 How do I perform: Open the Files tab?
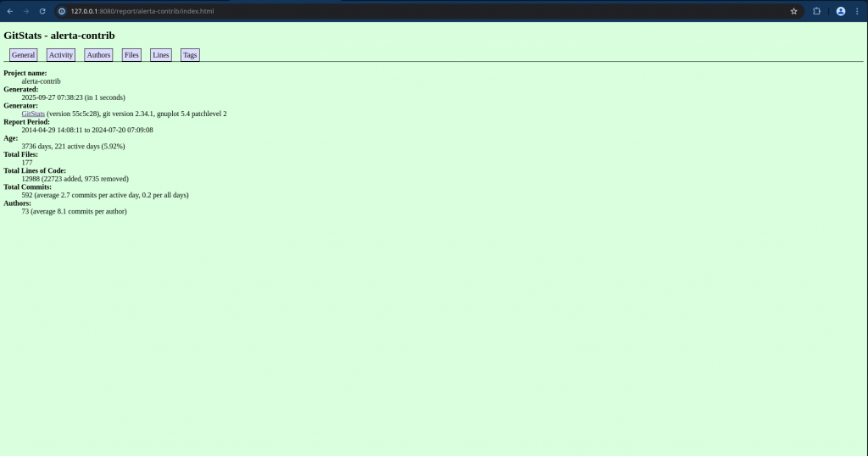click(x=131, y=55)
